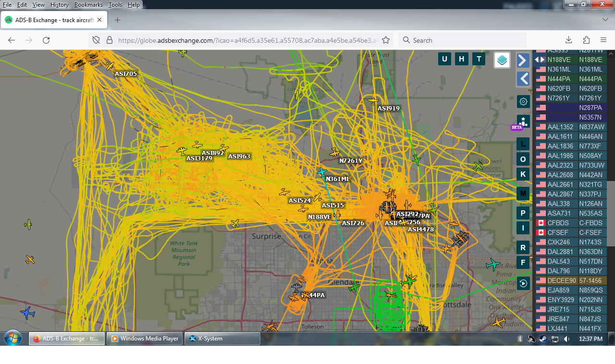Open the BETA statistics podium button

click(x=523, y=121)
